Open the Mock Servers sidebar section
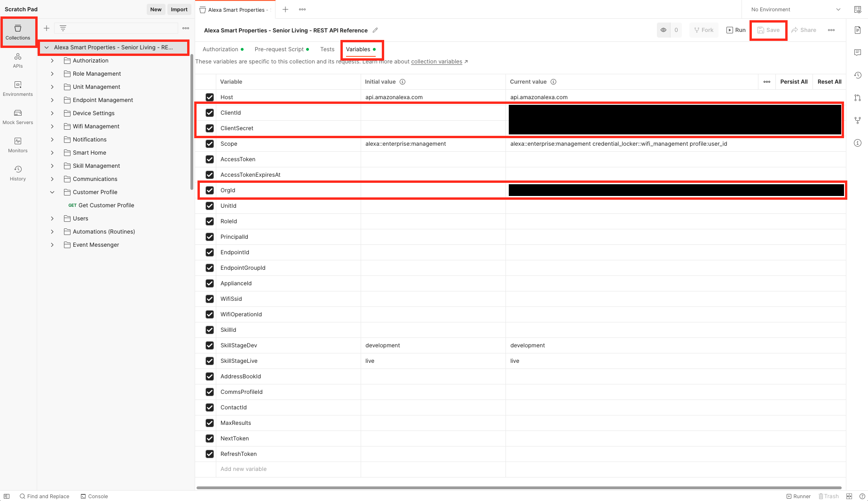The width and height of the screenshot is (868, 501). click(18, 117)
